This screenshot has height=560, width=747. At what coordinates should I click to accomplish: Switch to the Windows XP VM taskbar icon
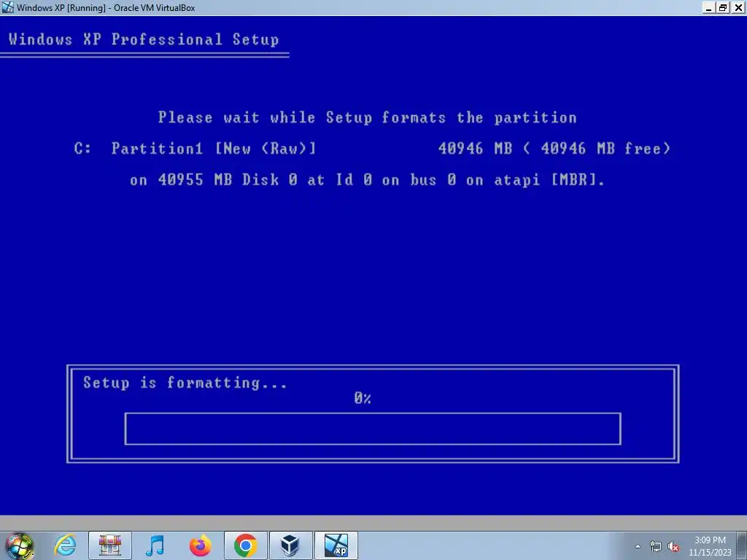[x=336, y=545]
